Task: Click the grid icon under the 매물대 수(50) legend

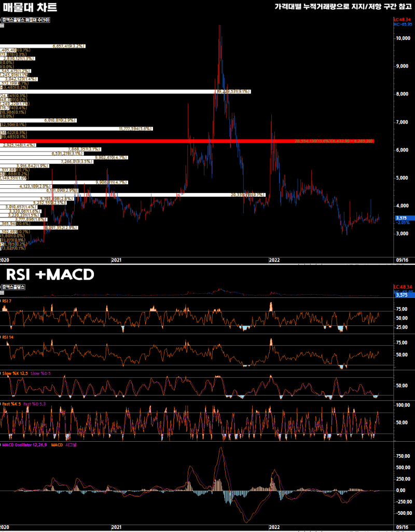Action: point(2,25)
